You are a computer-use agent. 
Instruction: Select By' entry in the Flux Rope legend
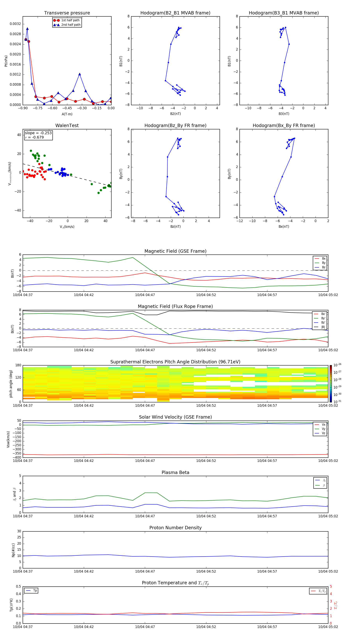coord(320,318)
